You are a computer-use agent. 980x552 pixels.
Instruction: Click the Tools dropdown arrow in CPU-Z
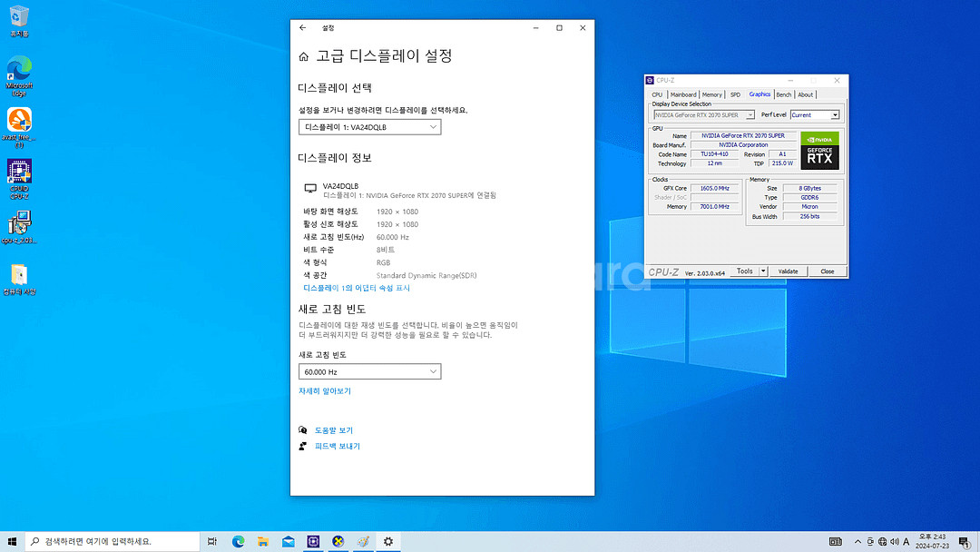(763, 271)
